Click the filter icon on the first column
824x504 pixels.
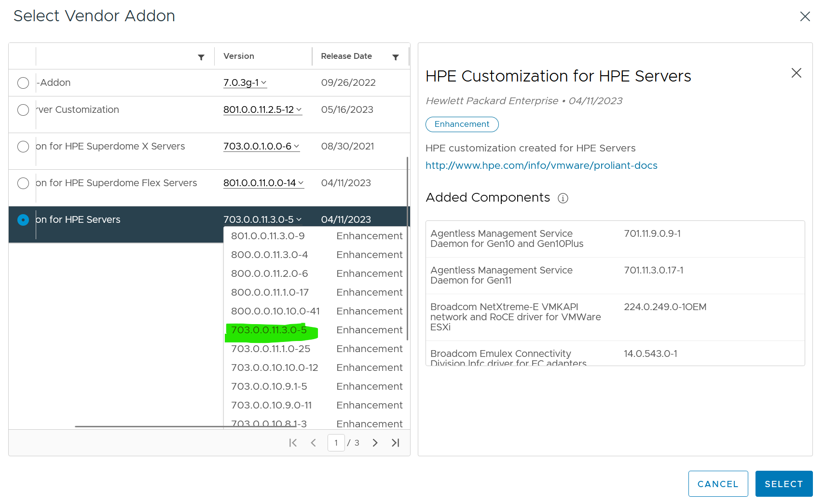click(x=201, y=57)
